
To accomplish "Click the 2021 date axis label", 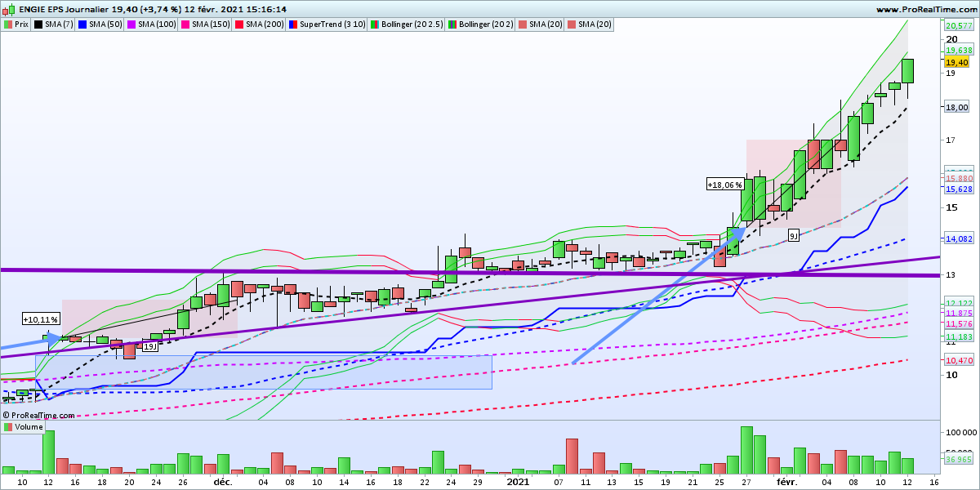I will tap(519, 482).
